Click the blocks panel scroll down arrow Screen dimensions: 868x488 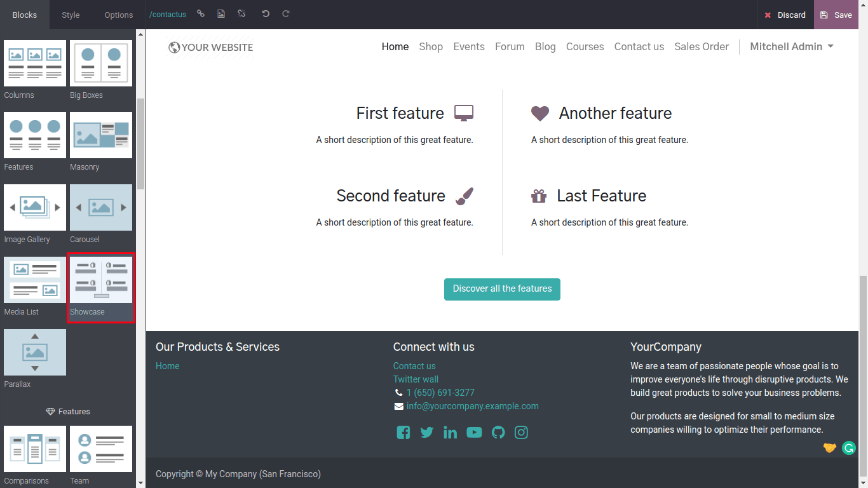(x=141, y=484)
